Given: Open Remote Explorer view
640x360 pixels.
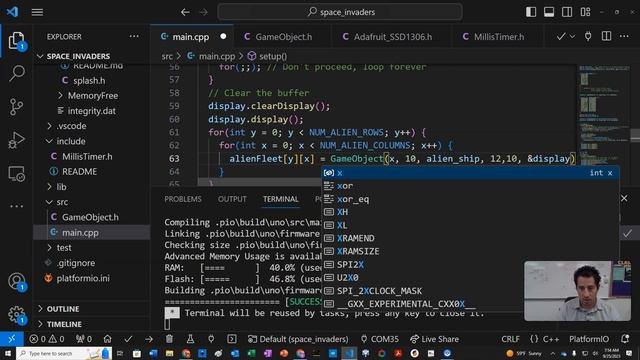Looking at the screenshot, I should click(16, 174).
